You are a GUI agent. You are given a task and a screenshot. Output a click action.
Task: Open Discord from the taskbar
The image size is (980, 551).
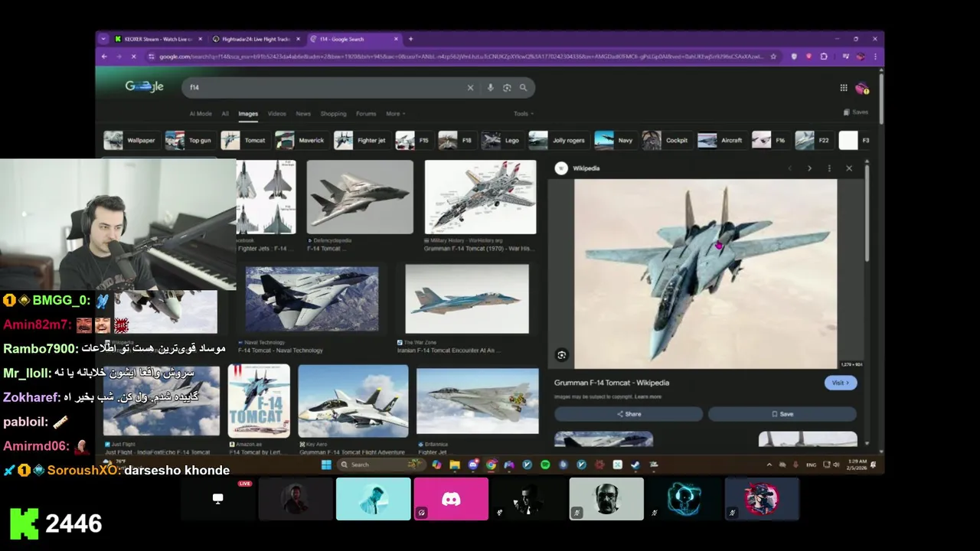click(473, 465)
